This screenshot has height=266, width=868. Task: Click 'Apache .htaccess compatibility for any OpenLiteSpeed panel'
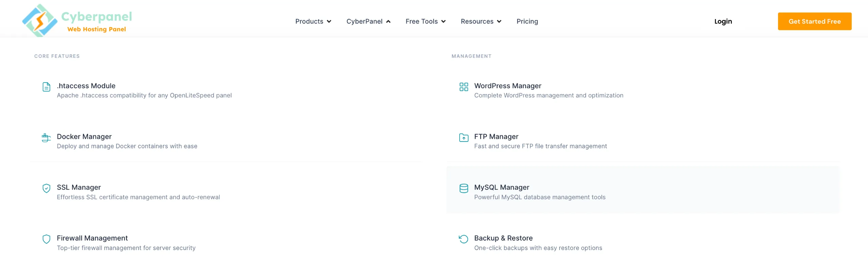144,95
